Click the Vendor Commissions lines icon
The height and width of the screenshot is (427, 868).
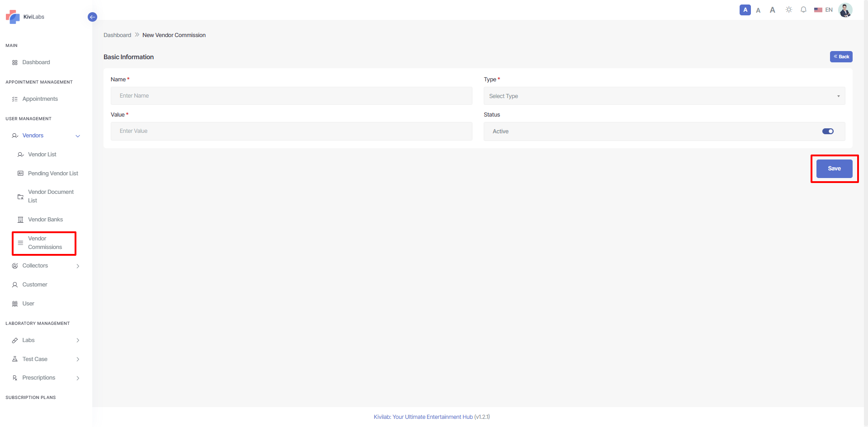20,243
